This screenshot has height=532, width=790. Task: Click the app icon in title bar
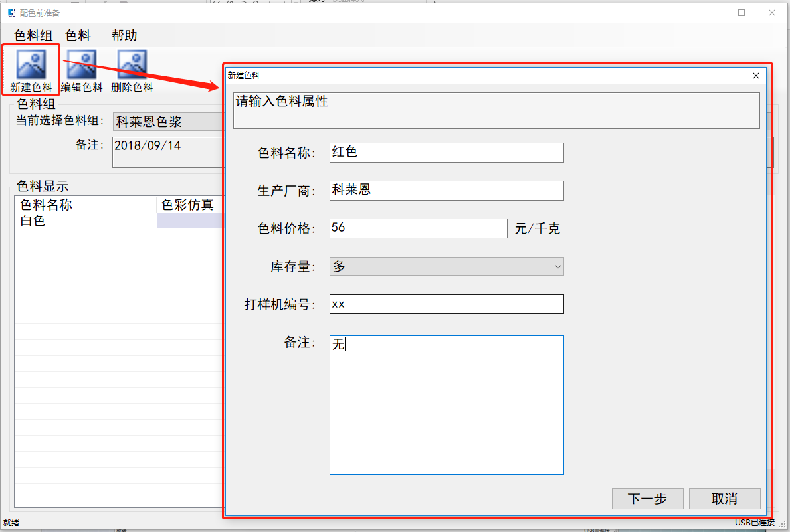[x=11, y=13]
